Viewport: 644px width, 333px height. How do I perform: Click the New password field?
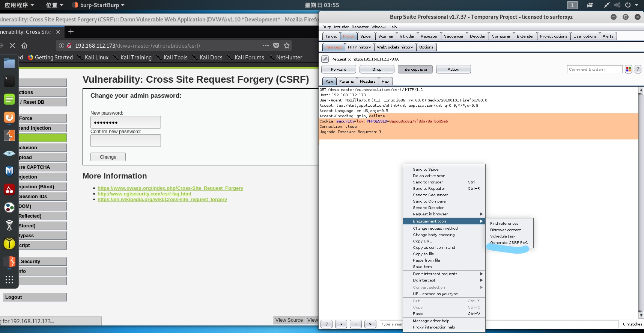point(126,122)
